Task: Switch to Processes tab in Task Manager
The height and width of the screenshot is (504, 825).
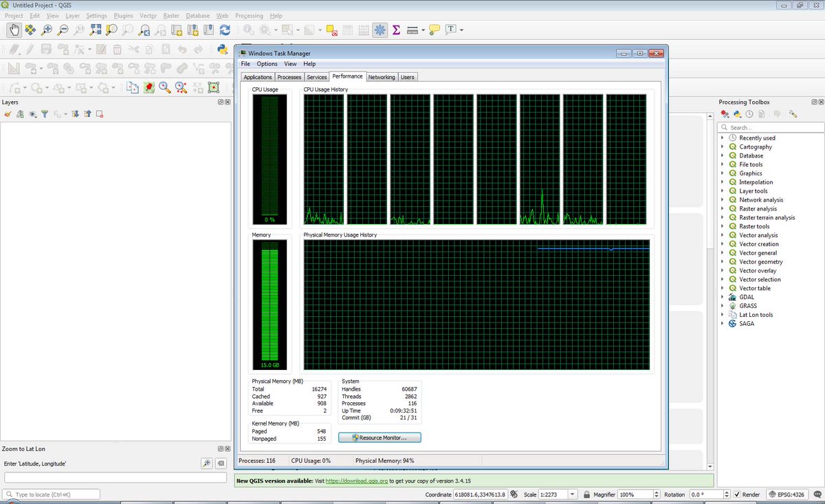Action: coord(289,77)
